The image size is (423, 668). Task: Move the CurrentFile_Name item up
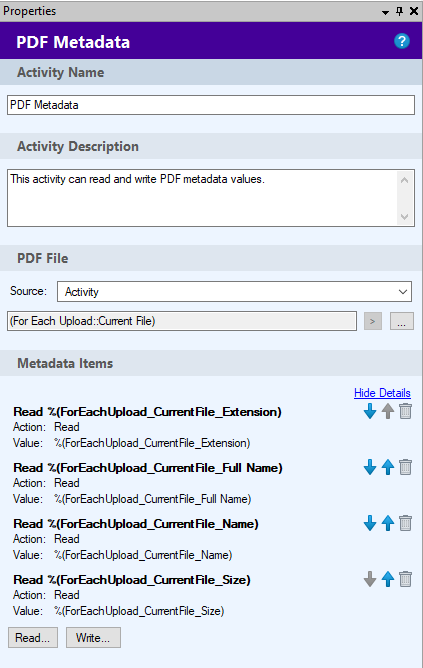(388, 523)
